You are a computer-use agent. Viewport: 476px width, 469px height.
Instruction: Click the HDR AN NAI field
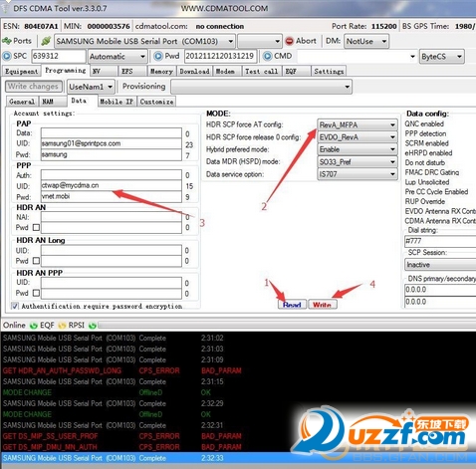click(x=112, y=217)
